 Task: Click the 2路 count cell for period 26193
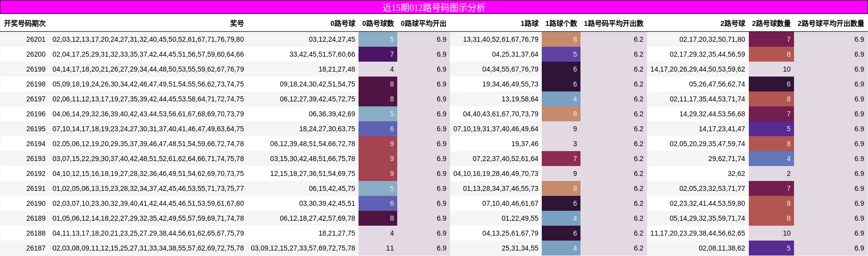(771, 159)
